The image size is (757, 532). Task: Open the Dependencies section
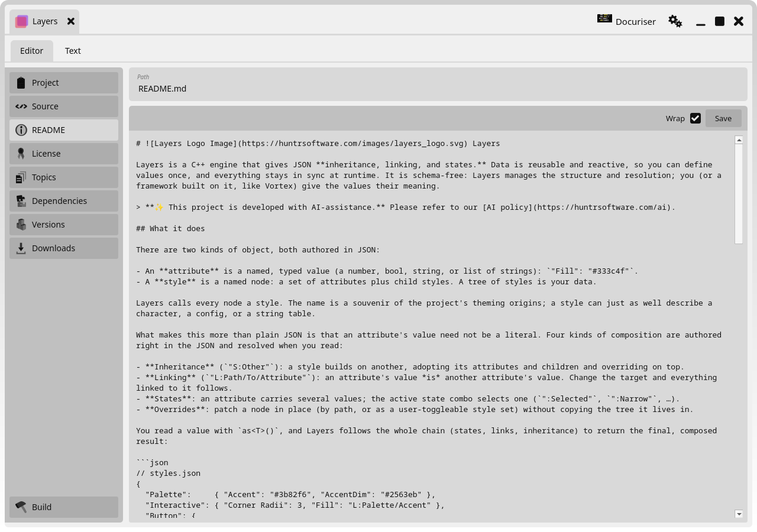click(64, 201)
